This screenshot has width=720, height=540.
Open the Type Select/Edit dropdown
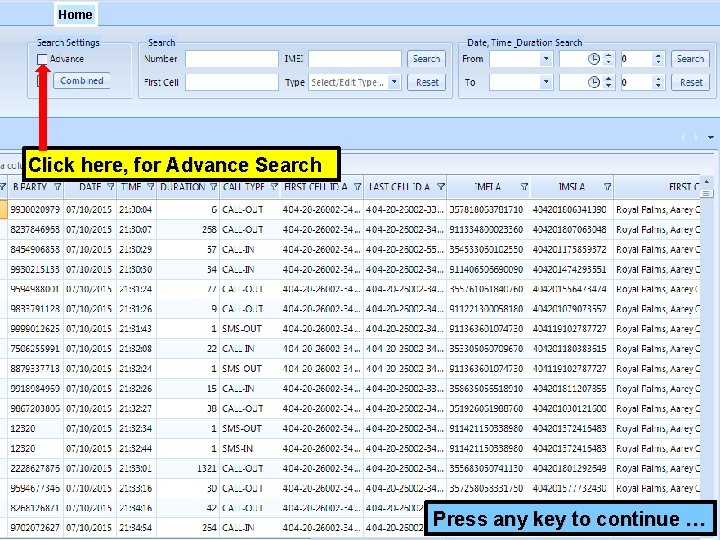tap(394, 82)
